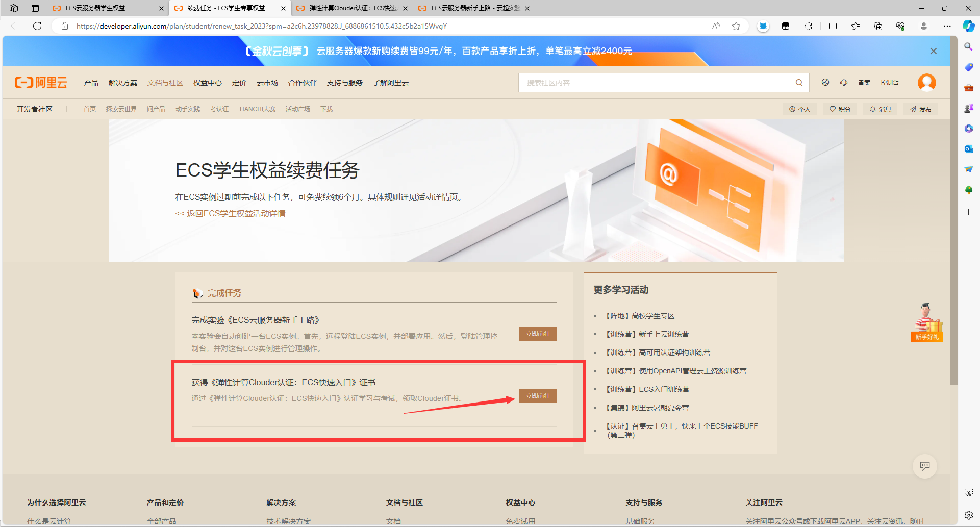The image size is (980, 527).
Task: Open TIANCHI大赛 in community nav
Action: [x=257, y=109]
